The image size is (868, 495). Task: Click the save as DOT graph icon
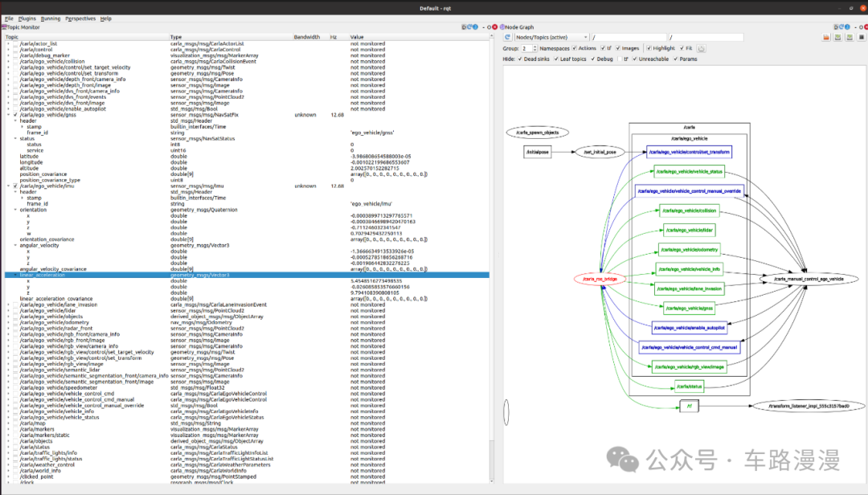(x=837, y=37)
